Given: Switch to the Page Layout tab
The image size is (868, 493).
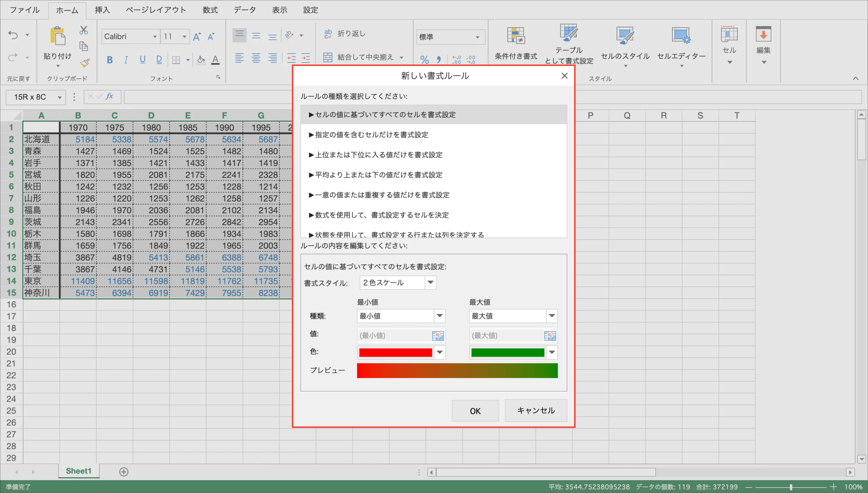Looking at the screenshot, I should pos(156,10).
